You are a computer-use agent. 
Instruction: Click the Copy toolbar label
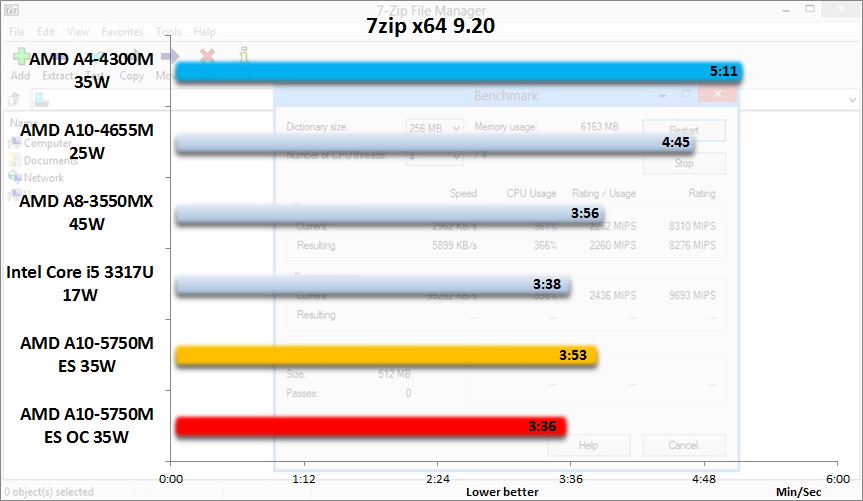click(132, 75)
